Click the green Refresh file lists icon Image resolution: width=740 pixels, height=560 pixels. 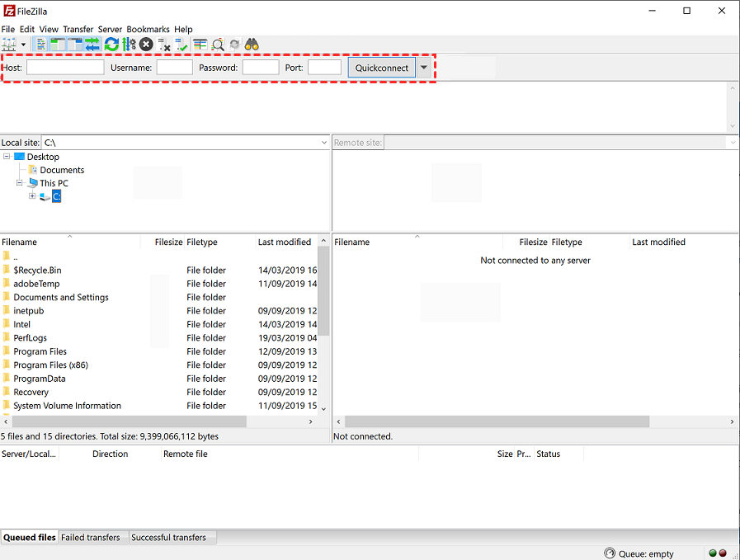pos(111,45)
